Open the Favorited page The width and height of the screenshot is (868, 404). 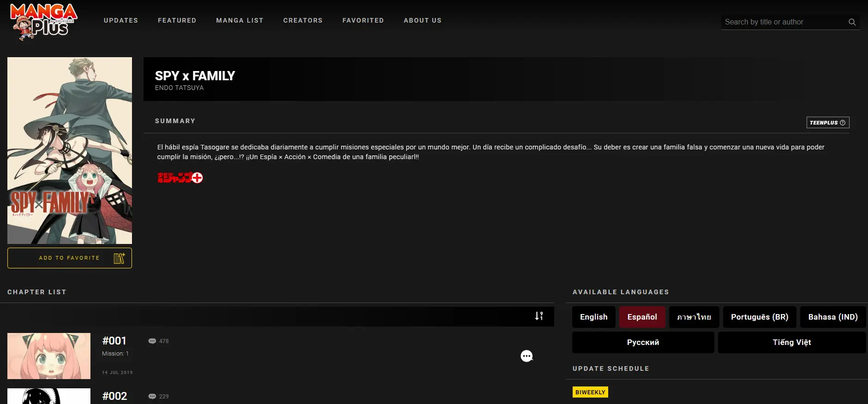pyautogui.click(x=363, y=20)
